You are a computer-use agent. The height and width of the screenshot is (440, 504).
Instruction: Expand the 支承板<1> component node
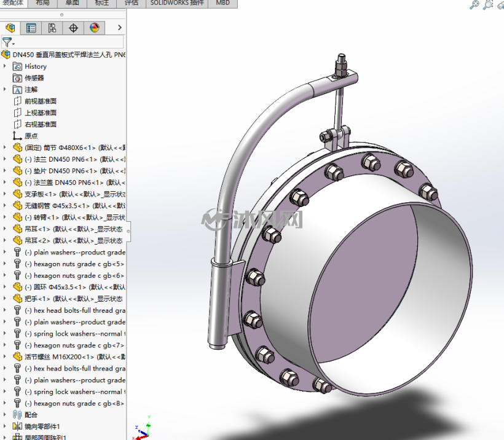(x=4, y=194)
